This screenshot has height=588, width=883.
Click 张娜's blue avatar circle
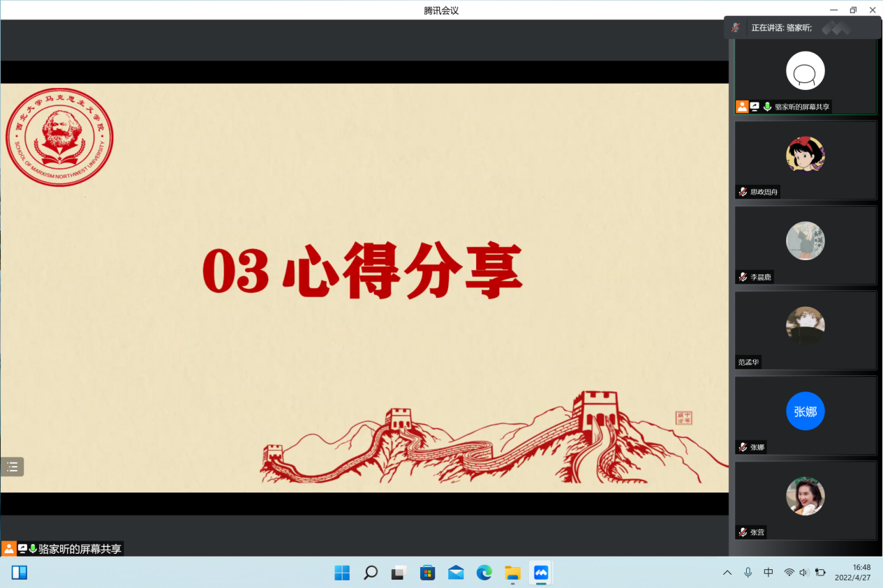(x=805, y=412)
